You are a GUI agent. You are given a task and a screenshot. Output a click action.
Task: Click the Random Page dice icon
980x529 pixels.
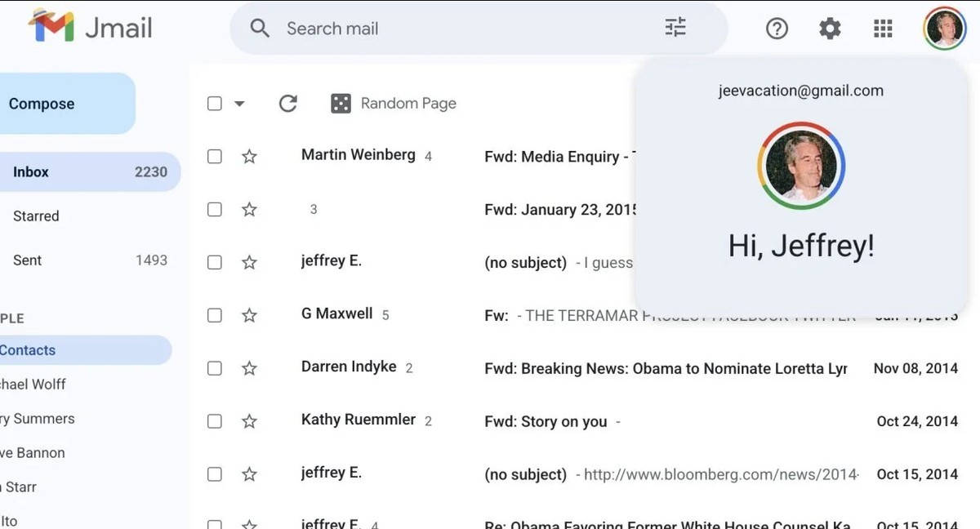340,103
